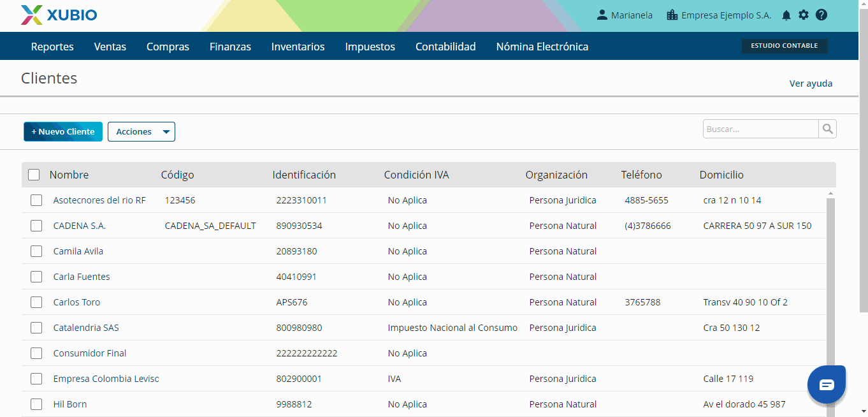The height and width of the screenshot is (417, 868).
Task: Open client Asotecnores del rio RF
Action: click(99, 200)
